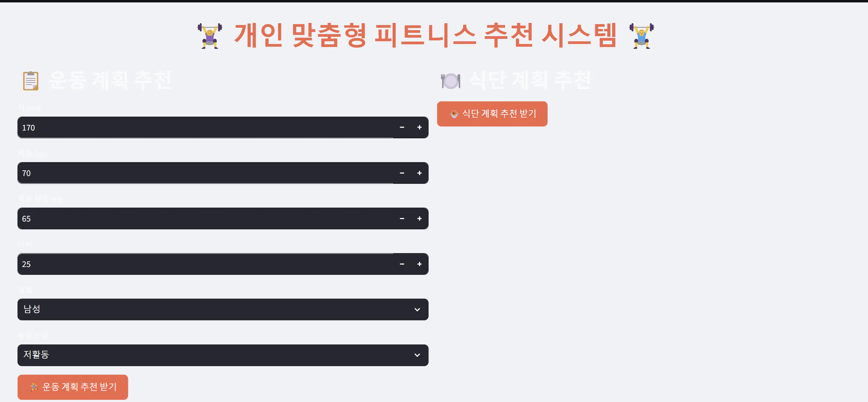Click the 식단 계획 추천 받기 button
This screenshot has height=402, width=868.
pyautogui.click(x=492, y=114)
